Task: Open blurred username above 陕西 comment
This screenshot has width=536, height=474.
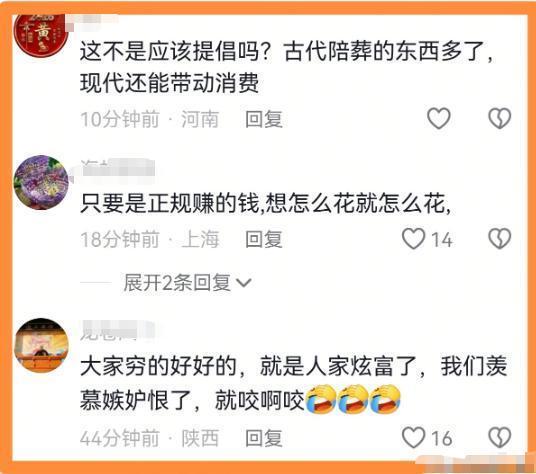Action: pos(116,331)
